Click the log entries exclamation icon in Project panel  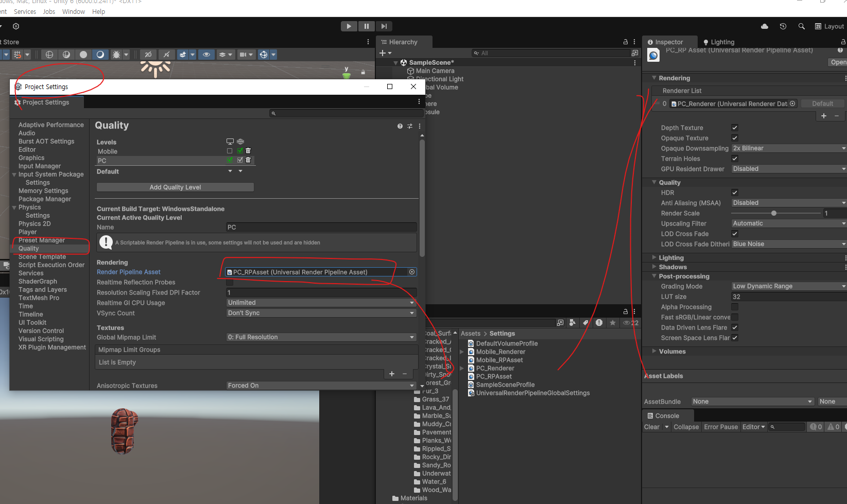599,323
